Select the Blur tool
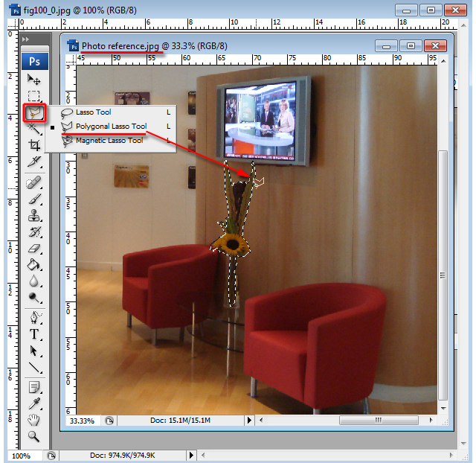 [34, 281]
